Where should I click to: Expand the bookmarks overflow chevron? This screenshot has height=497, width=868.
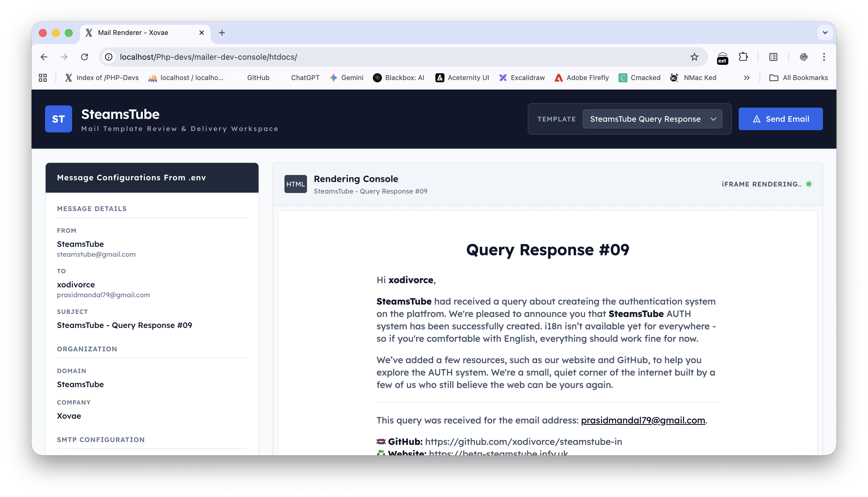747,77
